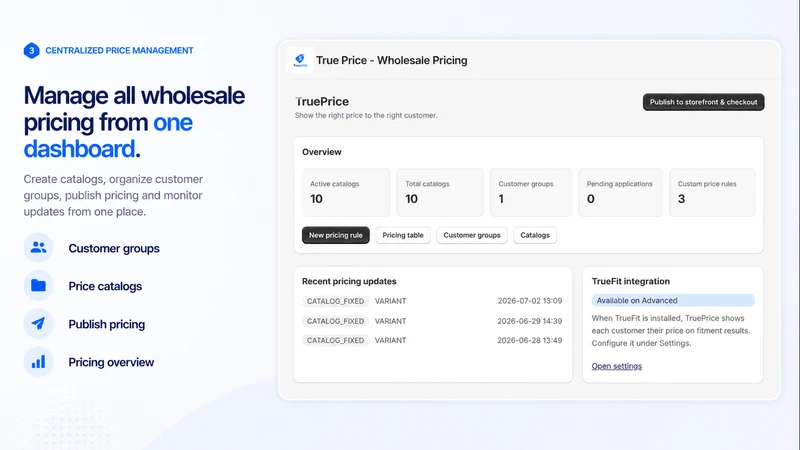This screenshot has height=450, width=800.
Task: Click the TrueFit integration heading
Action: tap(631, 281)
